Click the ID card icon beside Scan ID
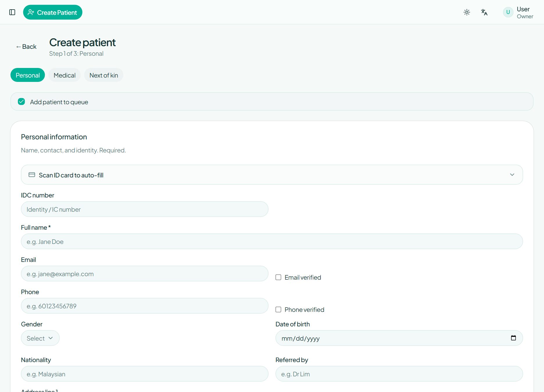544x392 pixels. click(32, 175)
